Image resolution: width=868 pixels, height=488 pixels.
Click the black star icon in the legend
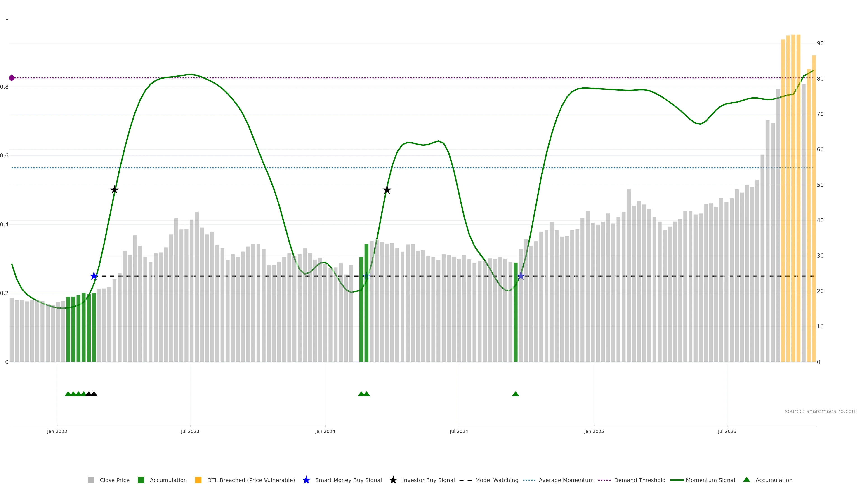393,480
